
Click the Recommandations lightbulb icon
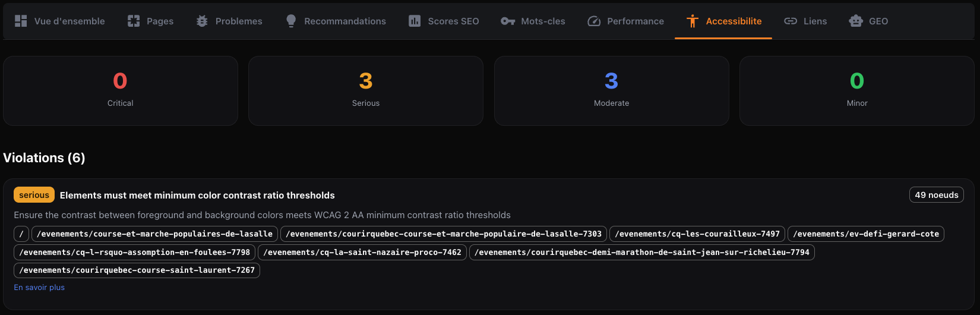pos(291,21)
